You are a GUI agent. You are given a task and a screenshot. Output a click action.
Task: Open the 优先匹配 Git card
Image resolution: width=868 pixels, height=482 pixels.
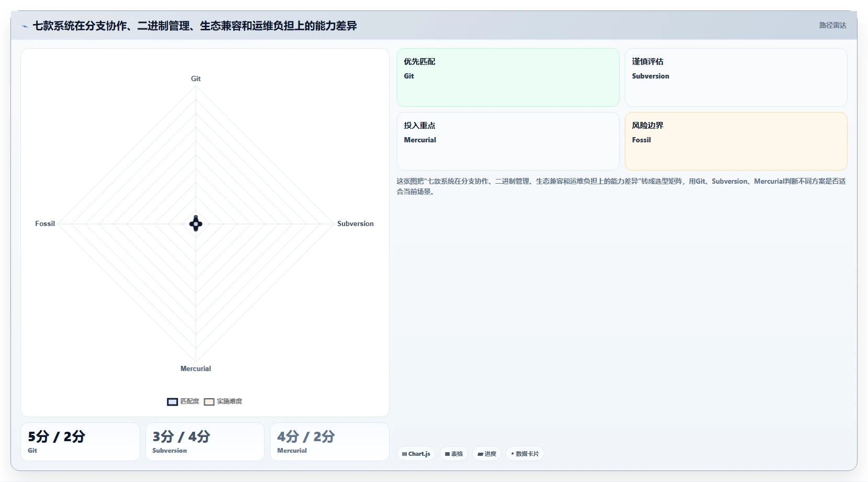pos(508,77)
